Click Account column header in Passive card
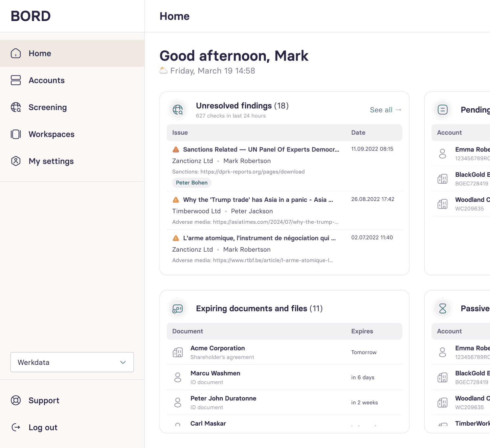 [x=449, y=331]
